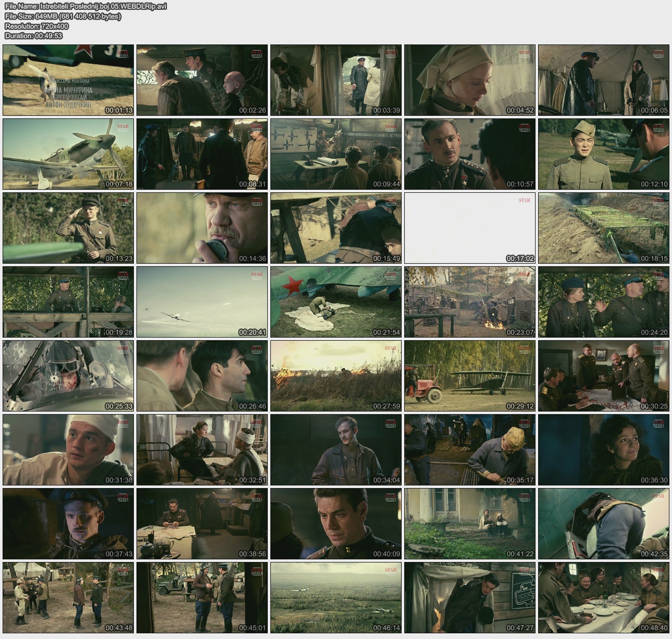Select the burning field thumbnail at 00:27:59
This screenshot has width=672, height=639.
(x=335, y=376)
